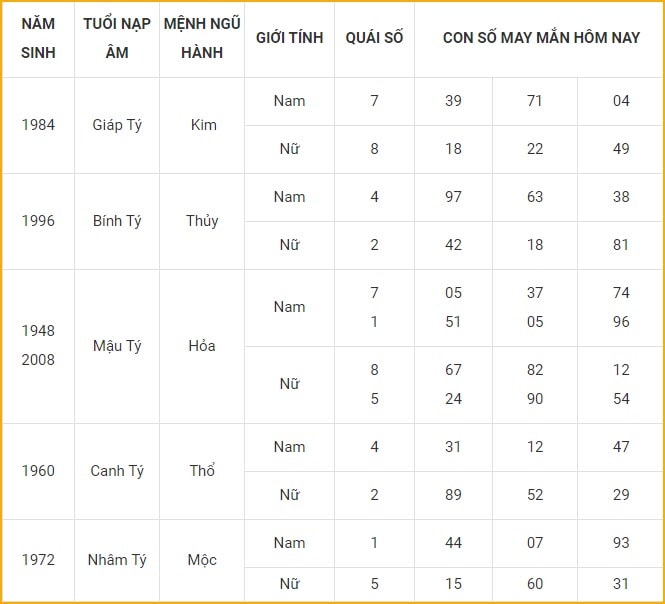Click the Thổ element cell

[202, 470]
